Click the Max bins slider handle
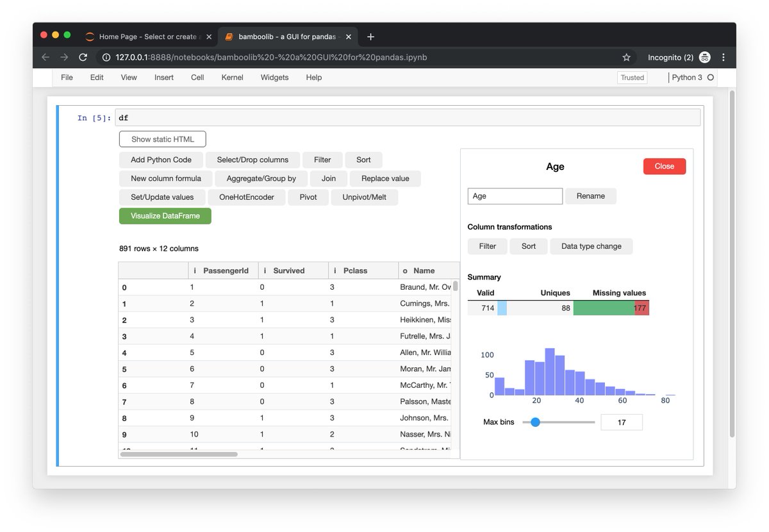 536,422
